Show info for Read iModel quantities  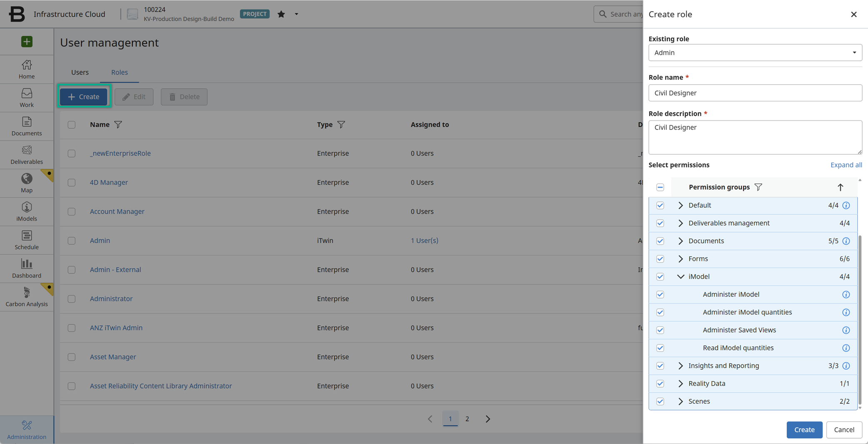(846, 348)
